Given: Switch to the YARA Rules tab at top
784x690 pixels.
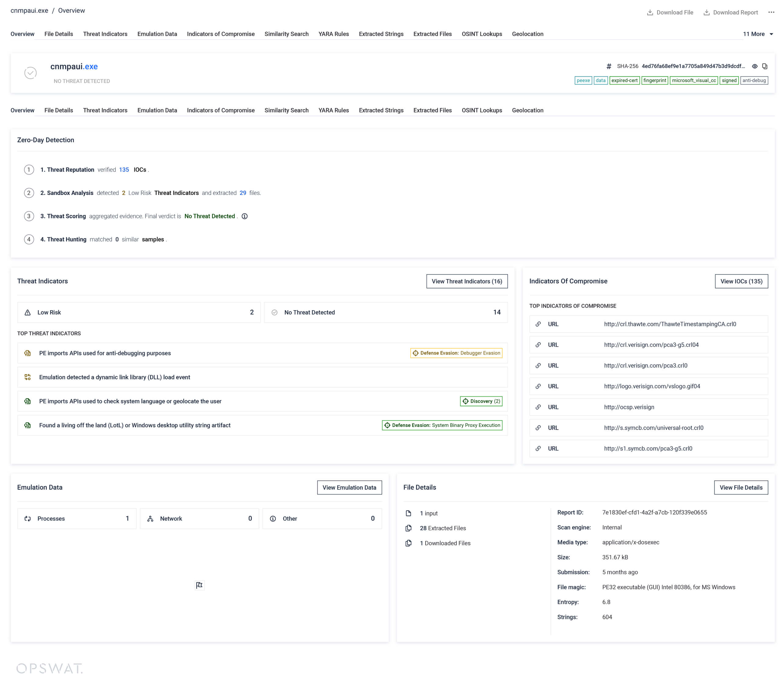Looking at the screenshot, I should coord(333,34).
